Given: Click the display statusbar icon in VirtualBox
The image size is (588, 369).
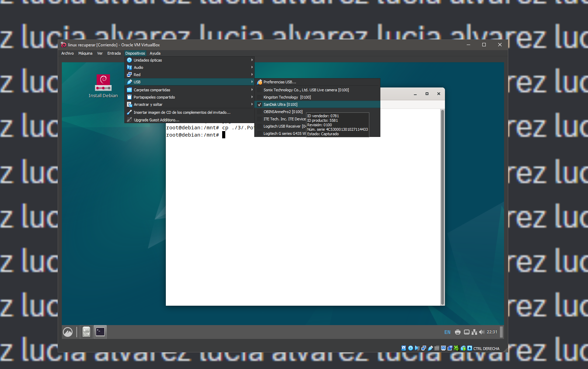Looking at the screenshot, I should (443, 348).
